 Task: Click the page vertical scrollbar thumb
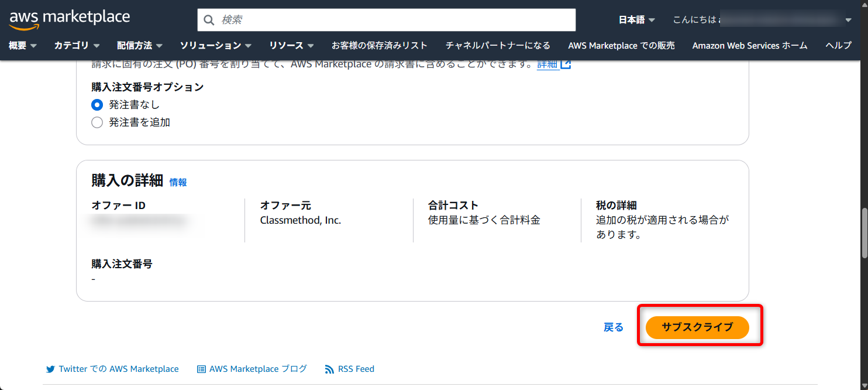click(x=864, y=232)
